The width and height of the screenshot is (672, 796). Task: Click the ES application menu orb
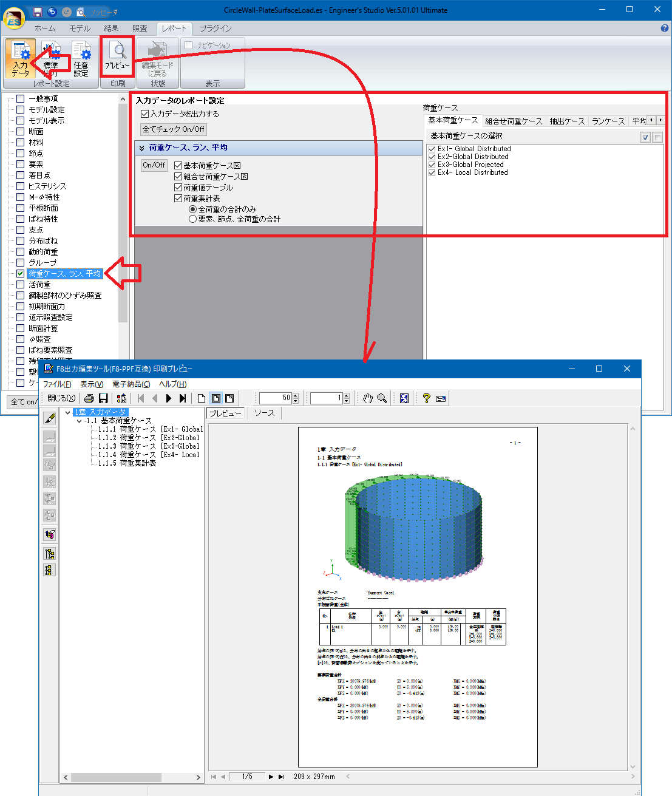13,17
